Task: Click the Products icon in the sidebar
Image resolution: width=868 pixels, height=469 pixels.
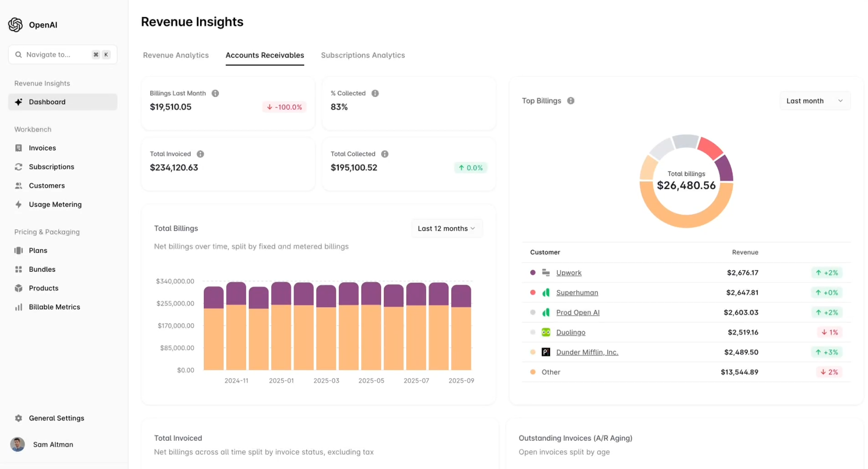Action: (x=18, y=288)
